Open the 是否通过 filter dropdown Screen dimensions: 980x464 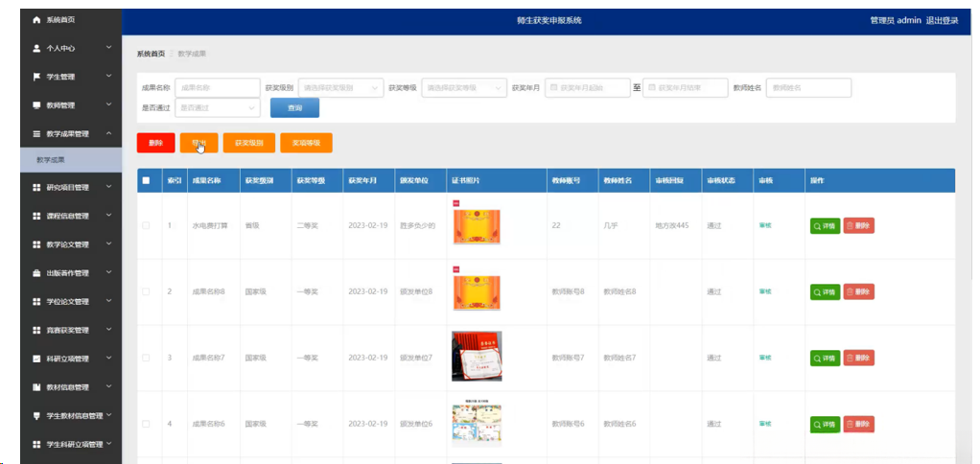click(218, 108)
